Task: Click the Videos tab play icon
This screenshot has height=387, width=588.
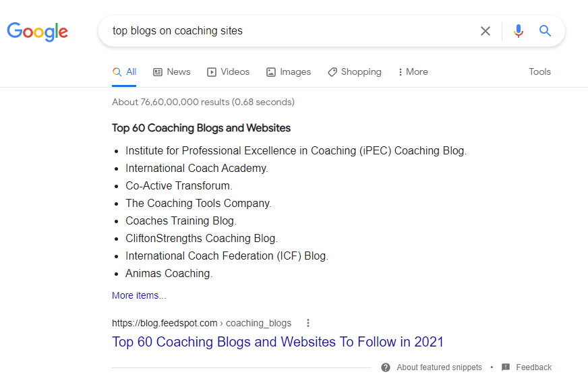Action: coord(212,72)
